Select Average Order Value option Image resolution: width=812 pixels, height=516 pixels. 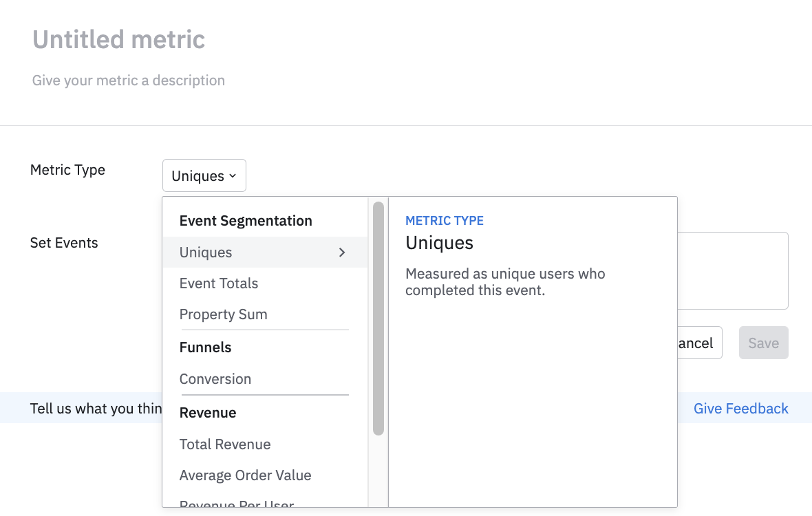coord(245,475)
